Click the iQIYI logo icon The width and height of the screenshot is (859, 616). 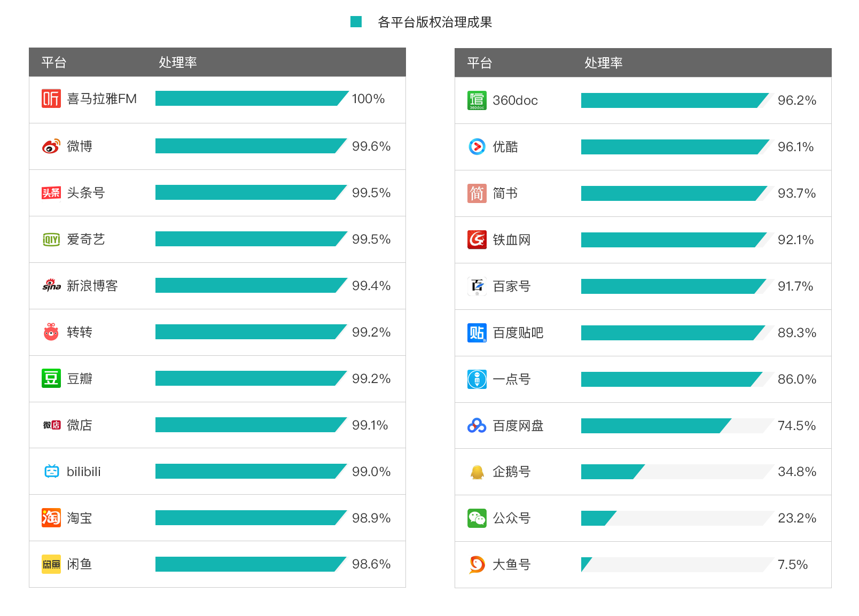coord(51,239)
